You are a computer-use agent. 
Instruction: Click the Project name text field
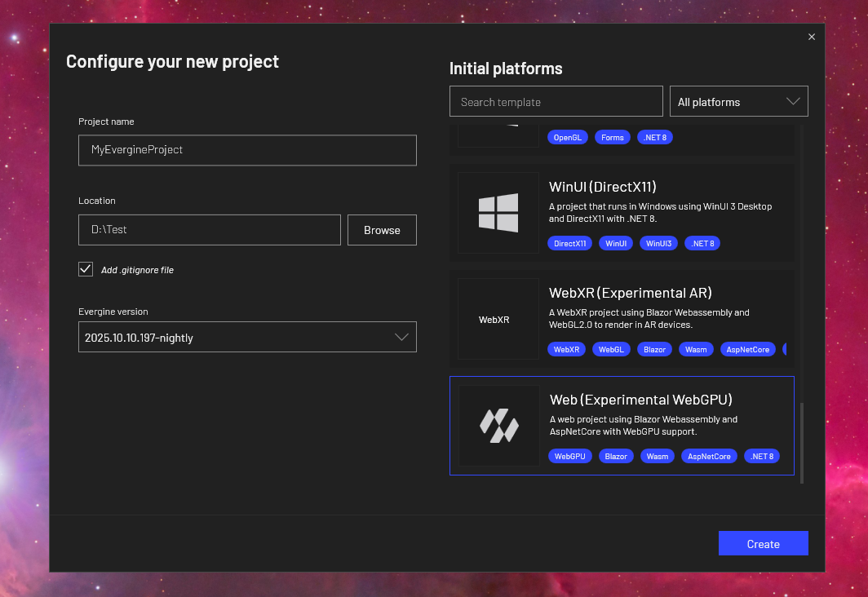coord(247,150)
